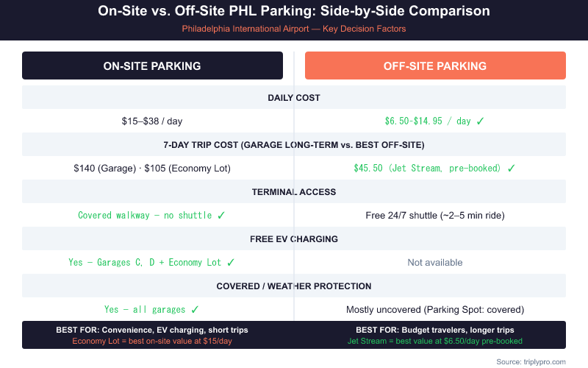Click the checkmark next to Covered walkway

point(221,215)
